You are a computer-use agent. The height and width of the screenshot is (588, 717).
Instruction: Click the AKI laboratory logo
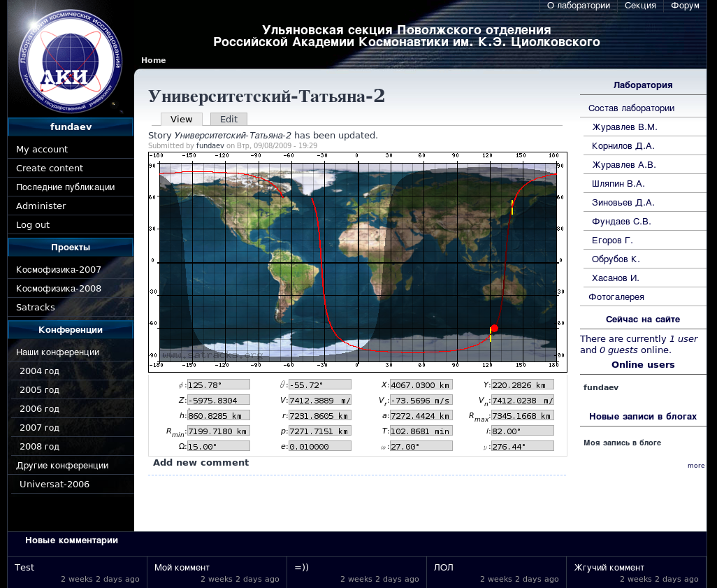[70, 62]
